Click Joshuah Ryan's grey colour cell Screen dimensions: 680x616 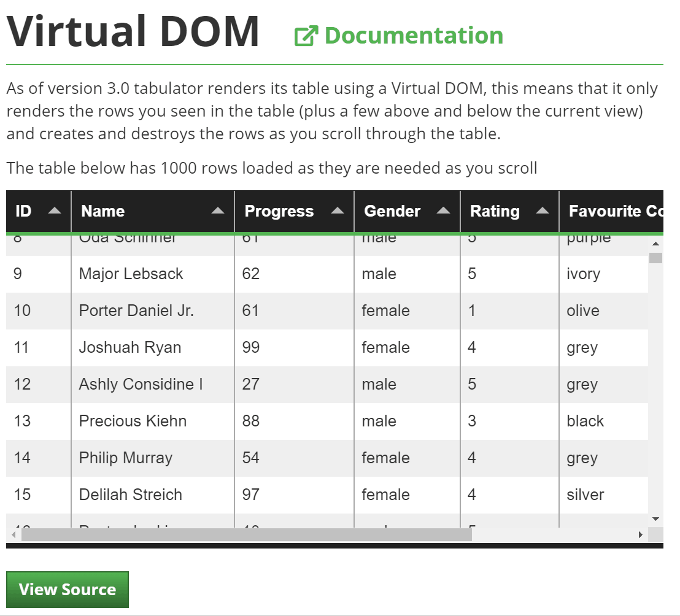coord(604,348)
